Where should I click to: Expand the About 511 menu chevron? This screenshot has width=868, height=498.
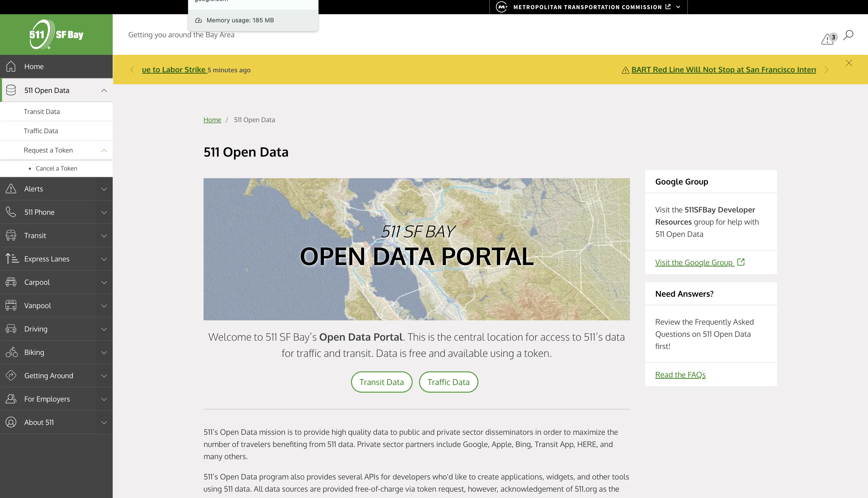(104, 422)
